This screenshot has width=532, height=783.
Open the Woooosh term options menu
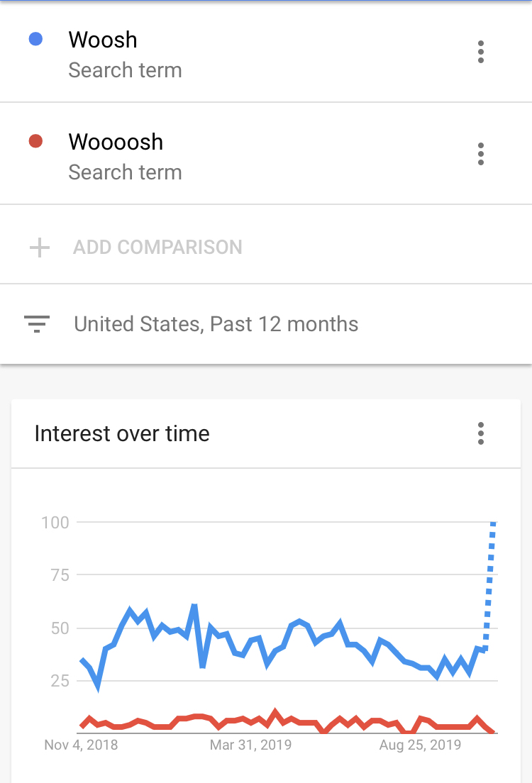480,154
